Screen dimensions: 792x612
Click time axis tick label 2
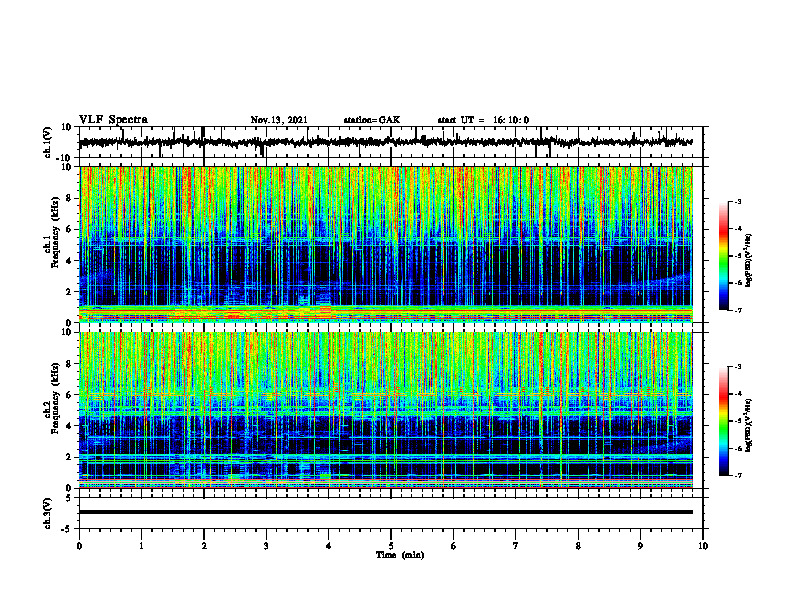coord(204,546)
